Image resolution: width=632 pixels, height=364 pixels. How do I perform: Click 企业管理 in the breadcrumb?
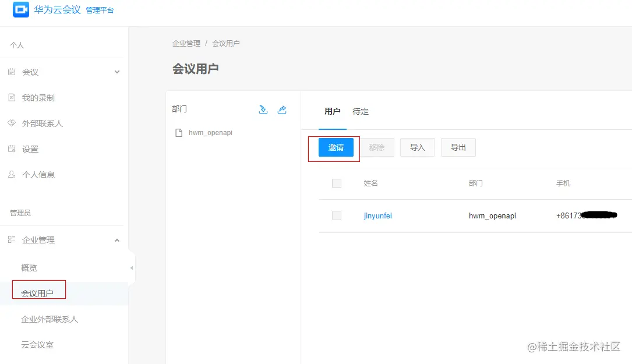(186, 43)
